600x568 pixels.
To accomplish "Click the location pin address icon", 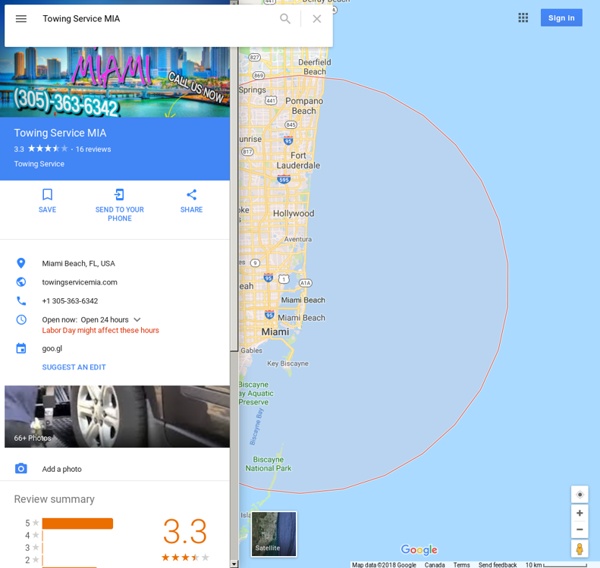I will 21,263.
